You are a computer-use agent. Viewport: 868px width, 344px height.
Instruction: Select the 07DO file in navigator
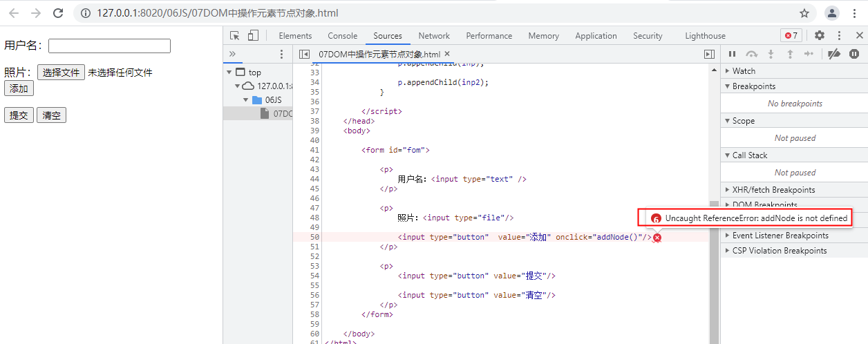(x=275, y=114)
